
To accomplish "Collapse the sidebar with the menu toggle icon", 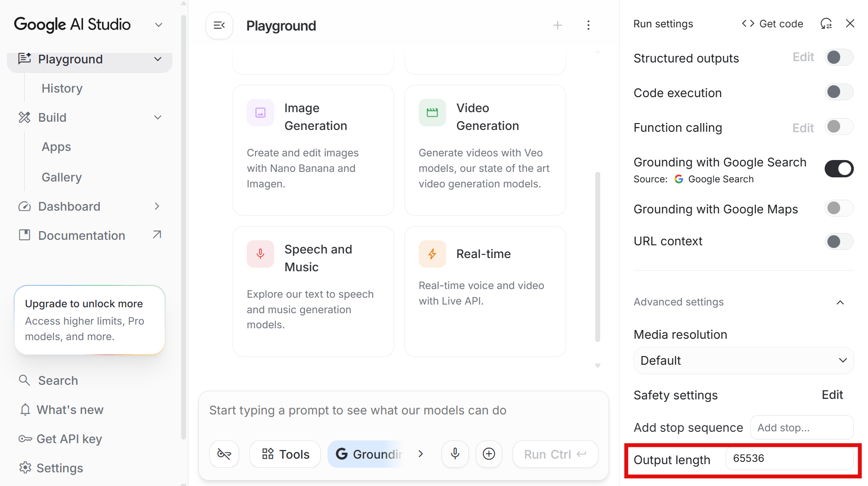I will click(219, 26).
